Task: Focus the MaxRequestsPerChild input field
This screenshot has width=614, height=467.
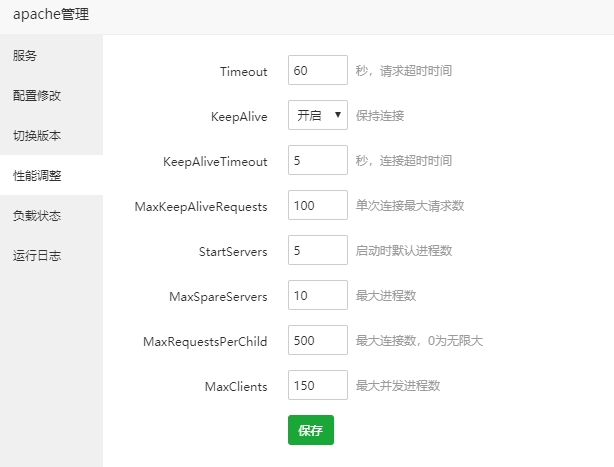Action: coord(318,340)
